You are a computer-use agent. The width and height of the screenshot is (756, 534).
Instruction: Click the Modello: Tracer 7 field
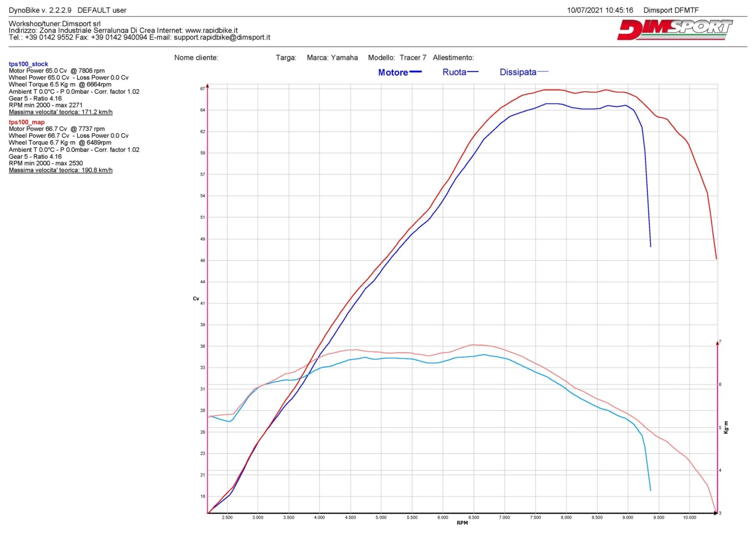tap(397, 58)
